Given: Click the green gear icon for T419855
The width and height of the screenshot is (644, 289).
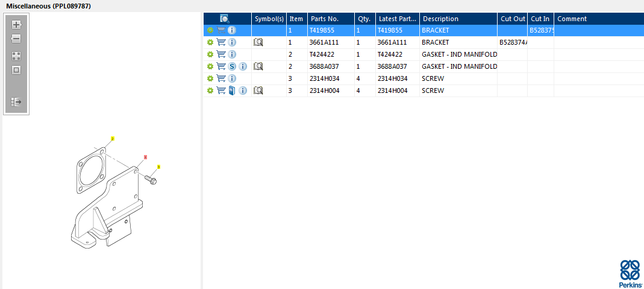Looking at the screenshot, I should [x=210, y=30].
